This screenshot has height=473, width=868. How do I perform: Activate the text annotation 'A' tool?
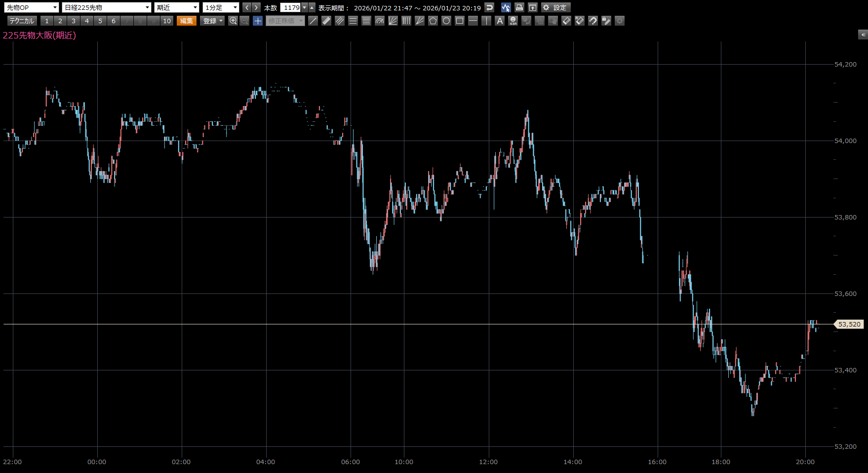pyautogui.click(x=500, y=21)
